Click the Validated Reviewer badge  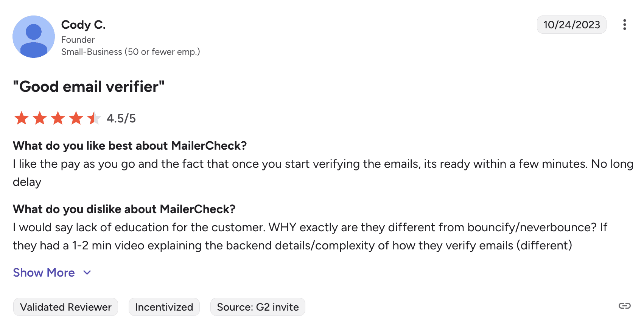click(x=65, y=307)
